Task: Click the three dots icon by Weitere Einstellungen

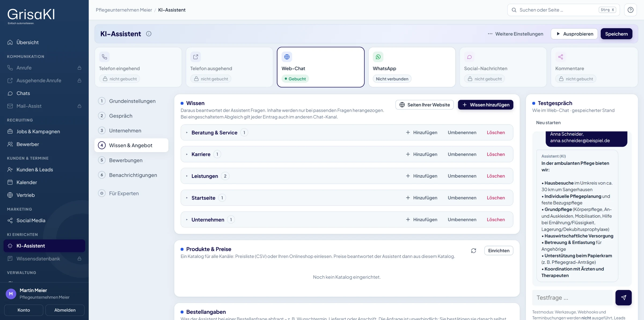Action: coord(490,34)
